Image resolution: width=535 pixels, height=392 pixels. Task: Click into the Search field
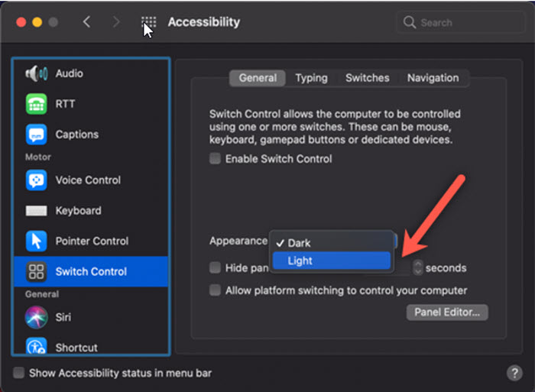click(x=461, y=22)
